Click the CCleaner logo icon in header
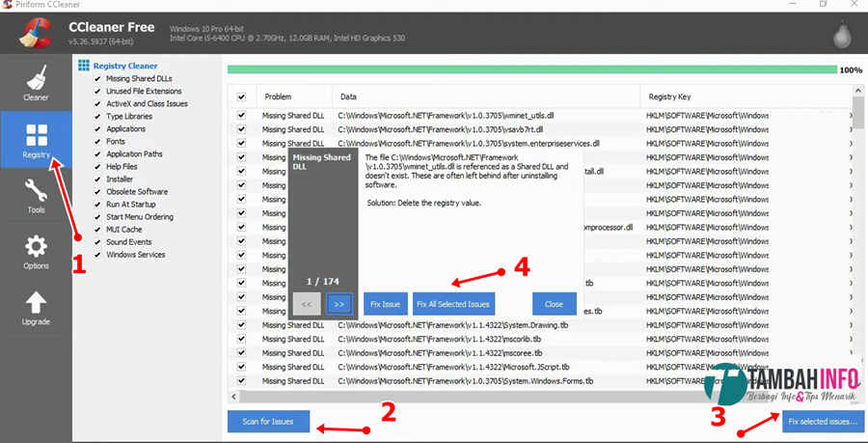The height and width of the screenshot is (443, 868). pos(35,34)
